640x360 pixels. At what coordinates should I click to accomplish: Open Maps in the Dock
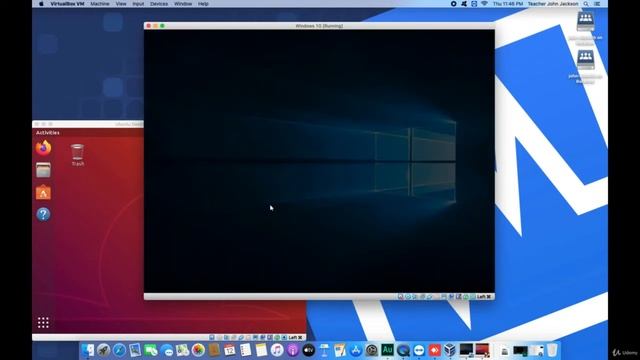click(182, 350)
